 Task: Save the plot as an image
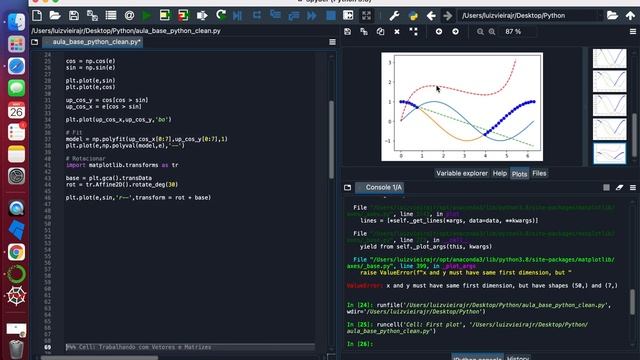pos(347,31)
